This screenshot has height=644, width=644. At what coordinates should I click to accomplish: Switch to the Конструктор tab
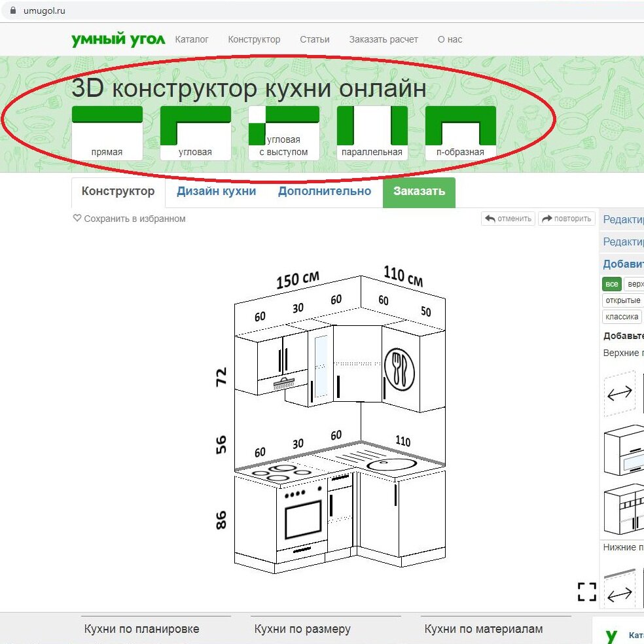point(118,191)
